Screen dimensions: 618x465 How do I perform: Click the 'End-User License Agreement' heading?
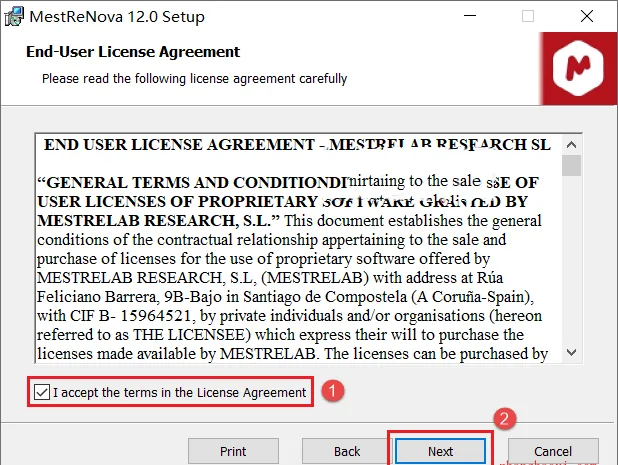pos(133,52)
